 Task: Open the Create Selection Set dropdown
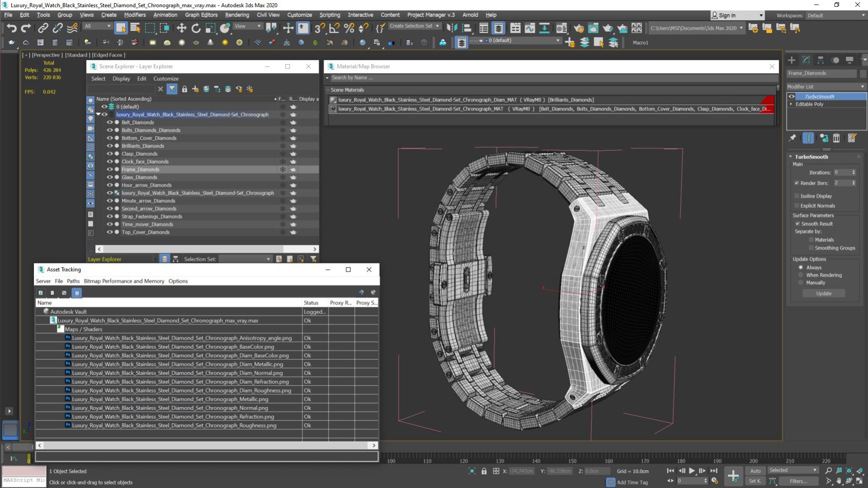coord(438,26)
